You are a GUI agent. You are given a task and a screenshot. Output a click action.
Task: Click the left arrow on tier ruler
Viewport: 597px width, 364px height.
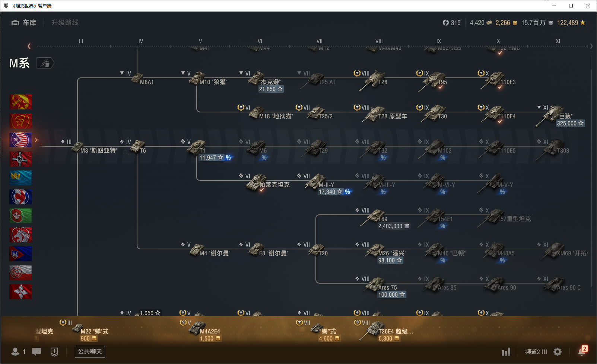pos(29,46)
